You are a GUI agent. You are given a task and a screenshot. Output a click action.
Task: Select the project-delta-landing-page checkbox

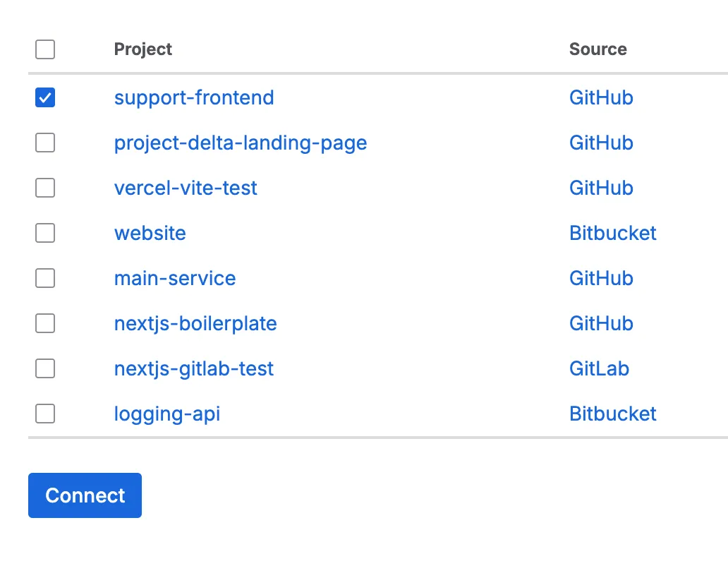tap(44, 143)
